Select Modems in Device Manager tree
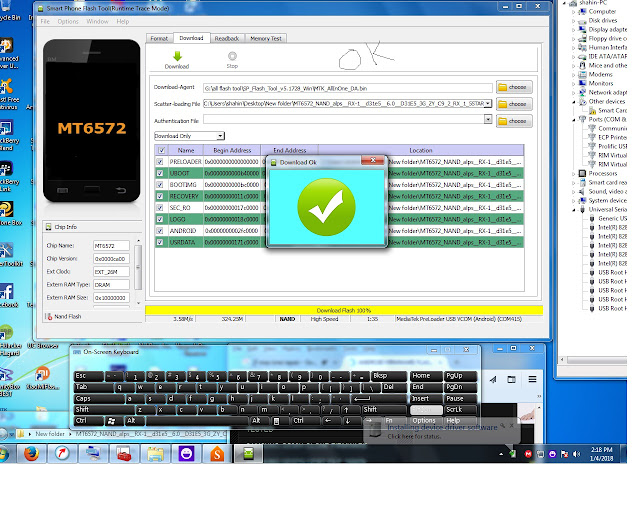 coord(600,74)
